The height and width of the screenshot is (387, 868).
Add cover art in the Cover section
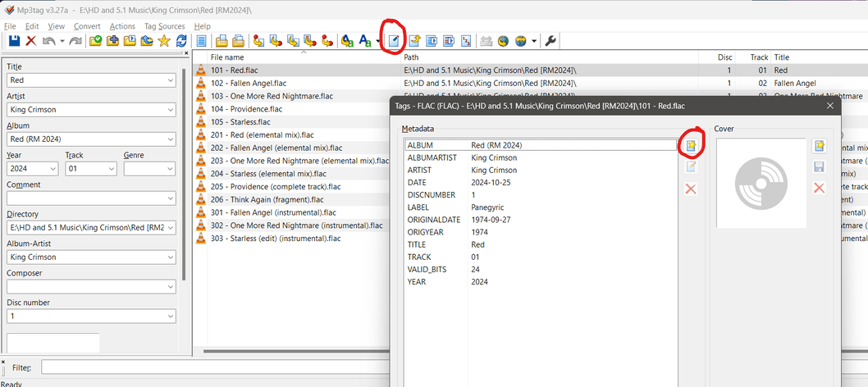[x=820, y=146]
